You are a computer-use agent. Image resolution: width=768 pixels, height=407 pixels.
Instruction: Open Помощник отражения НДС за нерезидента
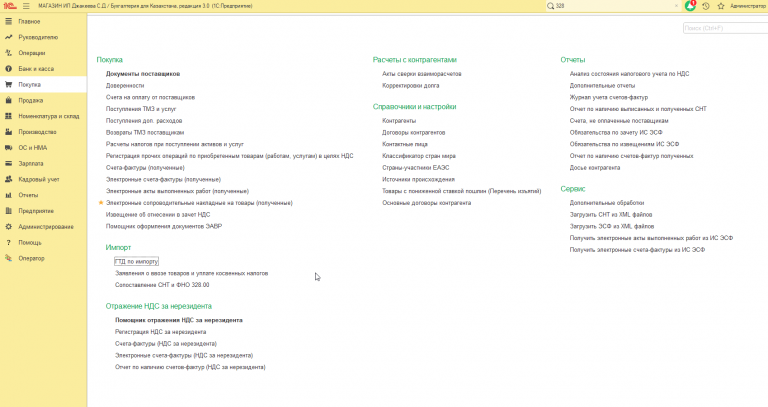pyautogui.click(x=179, y=320)
